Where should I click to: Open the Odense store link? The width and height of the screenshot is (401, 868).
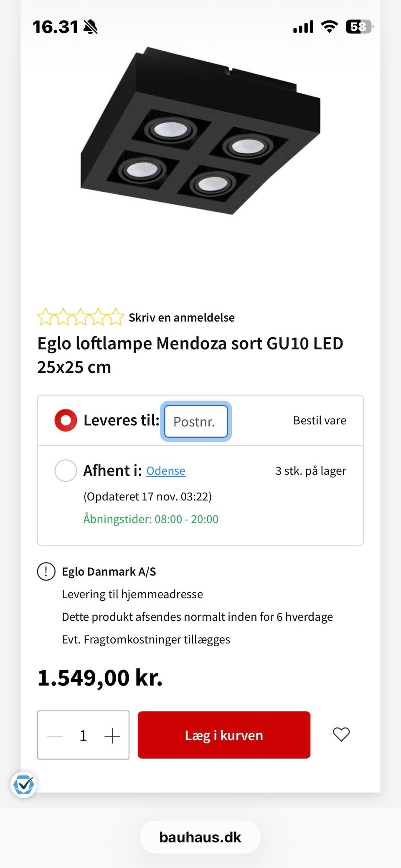(x=166, y=471)
